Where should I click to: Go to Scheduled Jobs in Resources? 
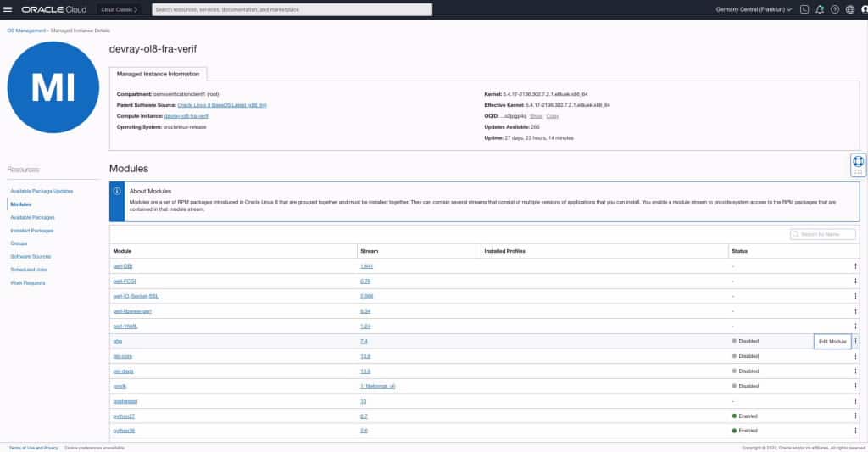[x=29, y=270]
